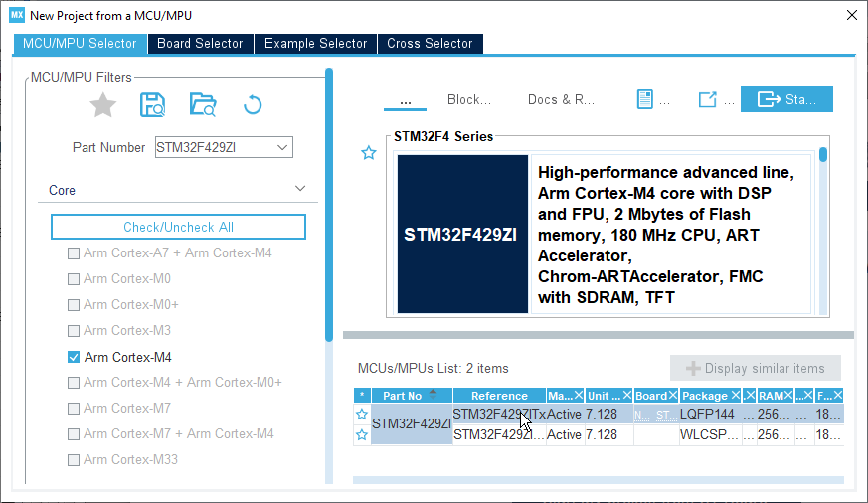Favorite the STM32F429ZITx row star
This screenshot has height=503, width=868.
(x=362, y=414)
